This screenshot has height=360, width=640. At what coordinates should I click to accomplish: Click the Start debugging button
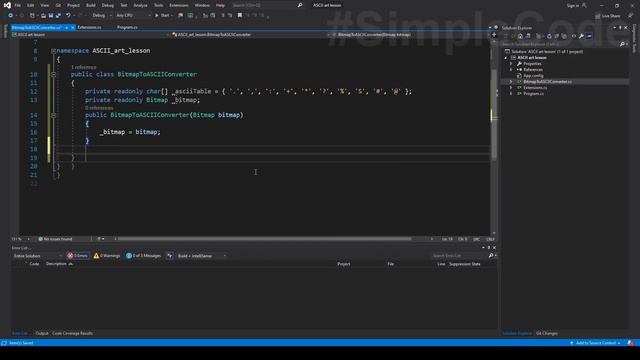(x=162, y=16)
